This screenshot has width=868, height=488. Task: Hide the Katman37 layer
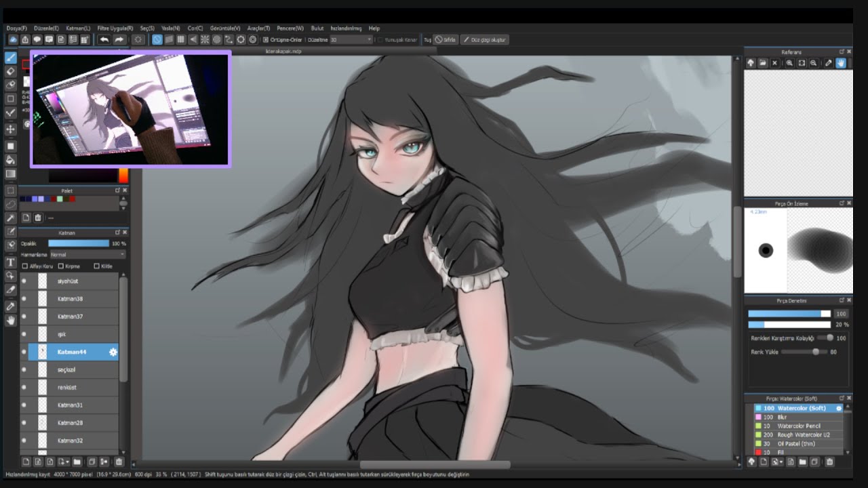(x=24, y=317)
